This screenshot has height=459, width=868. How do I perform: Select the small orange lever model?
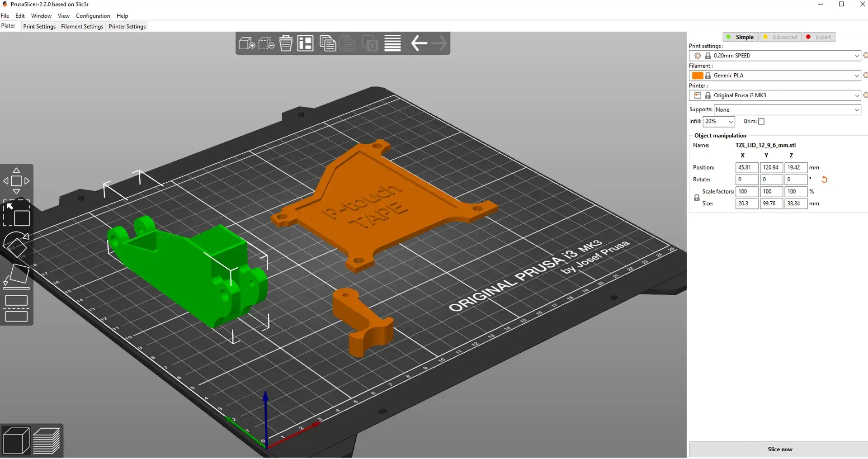362,322
